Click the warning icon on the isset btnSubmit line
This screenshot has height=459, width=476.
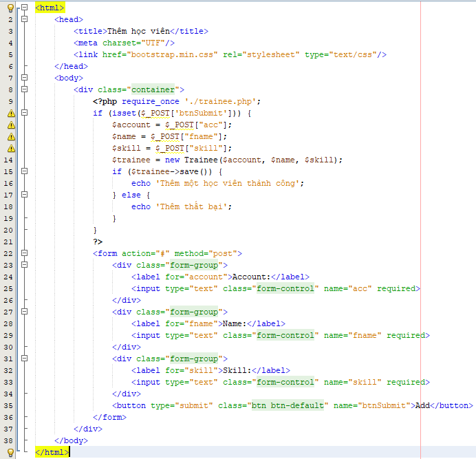(11, 114)
